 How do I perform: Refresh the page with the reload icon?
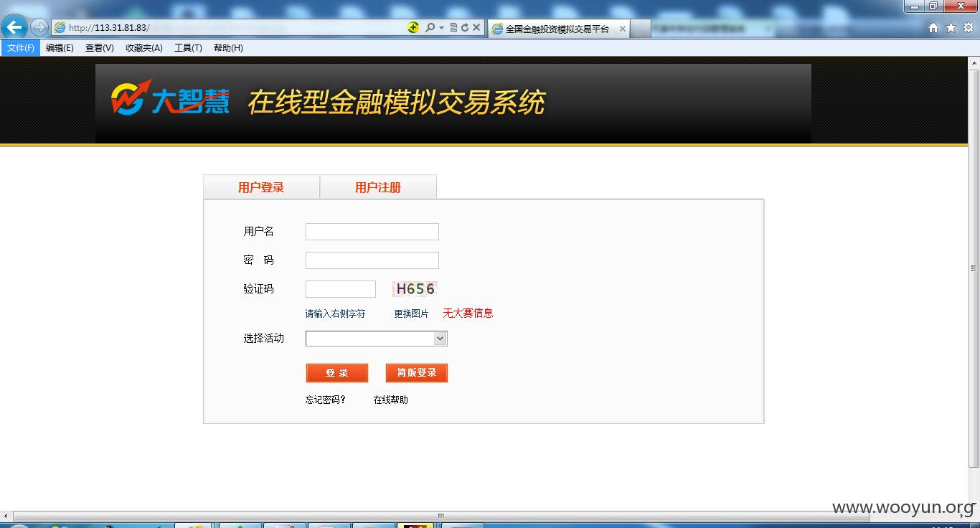[x=464, y=27]
